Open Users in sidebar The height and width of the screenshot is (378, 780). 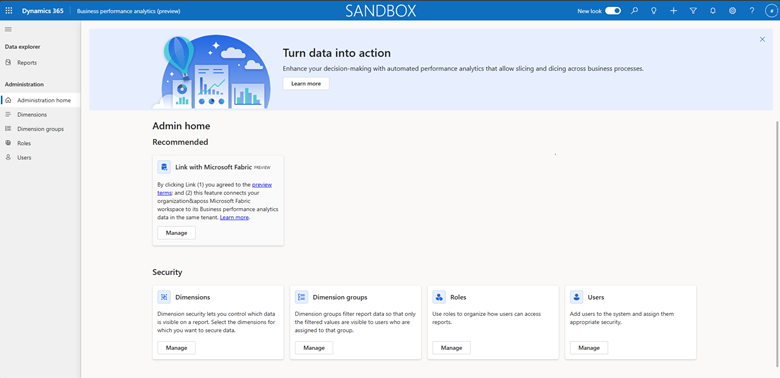pos(40,157)
